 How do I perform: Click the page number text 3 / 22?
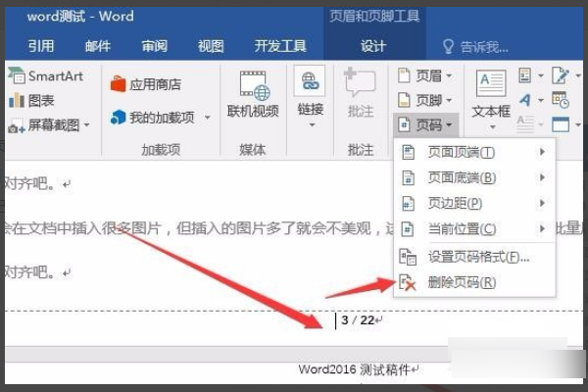point(358,320)
